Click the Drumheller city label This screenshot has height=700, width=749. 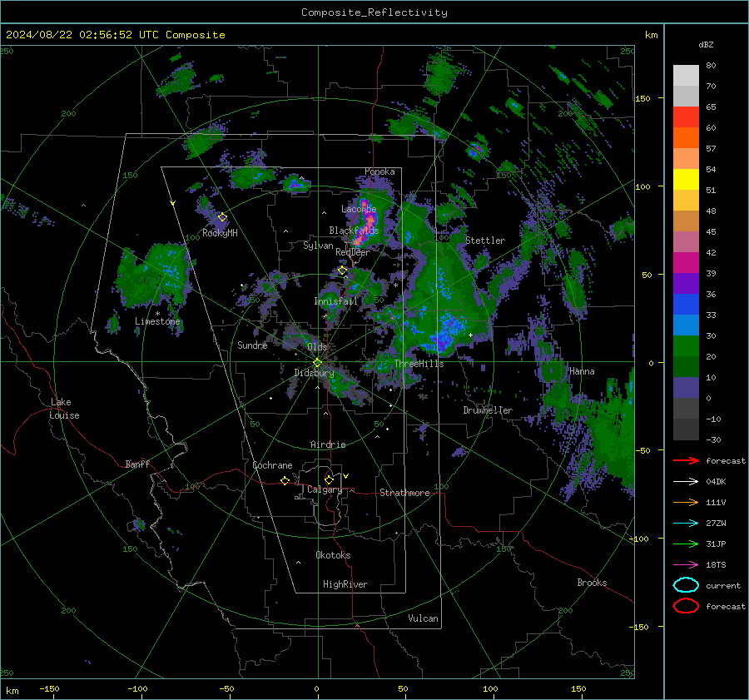point(488,410)
